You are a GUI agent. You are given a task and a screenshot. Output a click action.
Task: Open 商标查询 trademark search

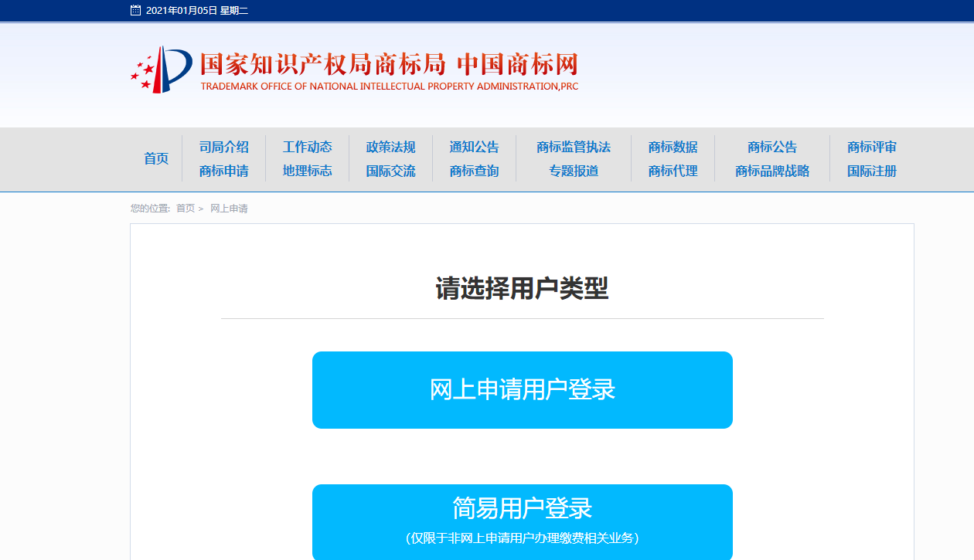(x=474, y=171)
